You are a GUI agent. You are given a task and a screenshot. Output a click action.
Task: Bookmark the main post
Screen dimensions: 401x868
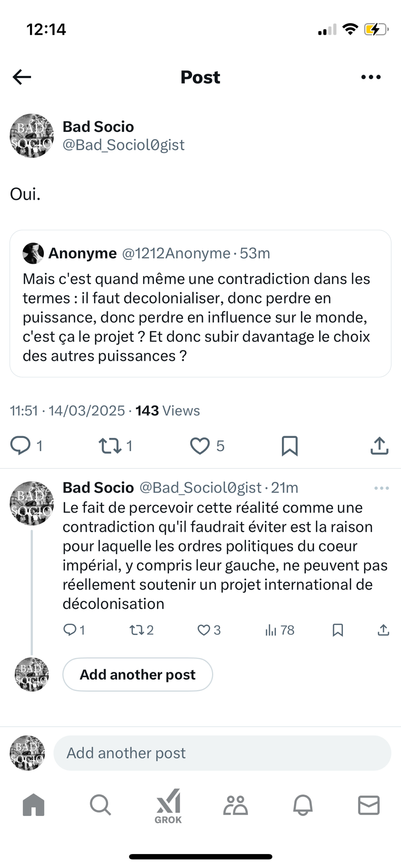tap(290, 446)
